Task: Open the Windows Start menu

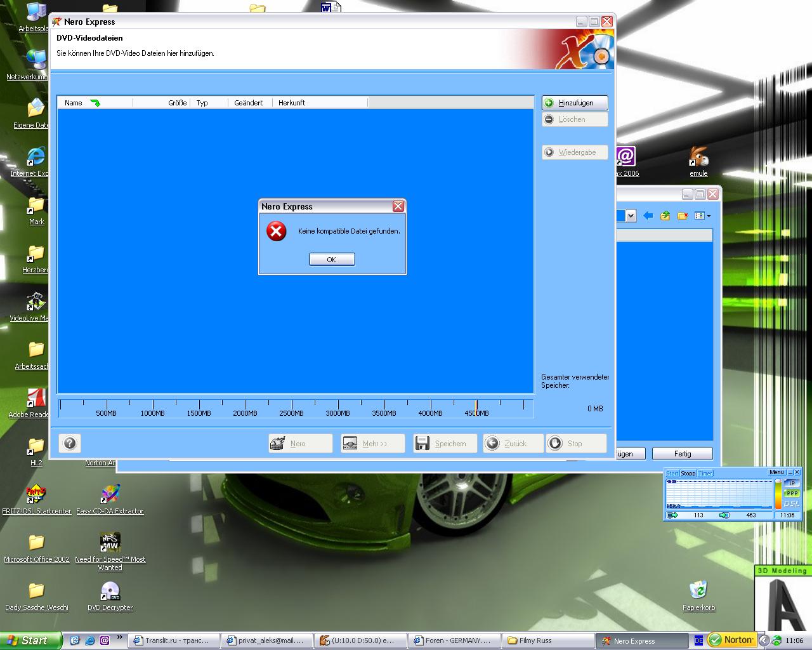Action: pos(31,640)
